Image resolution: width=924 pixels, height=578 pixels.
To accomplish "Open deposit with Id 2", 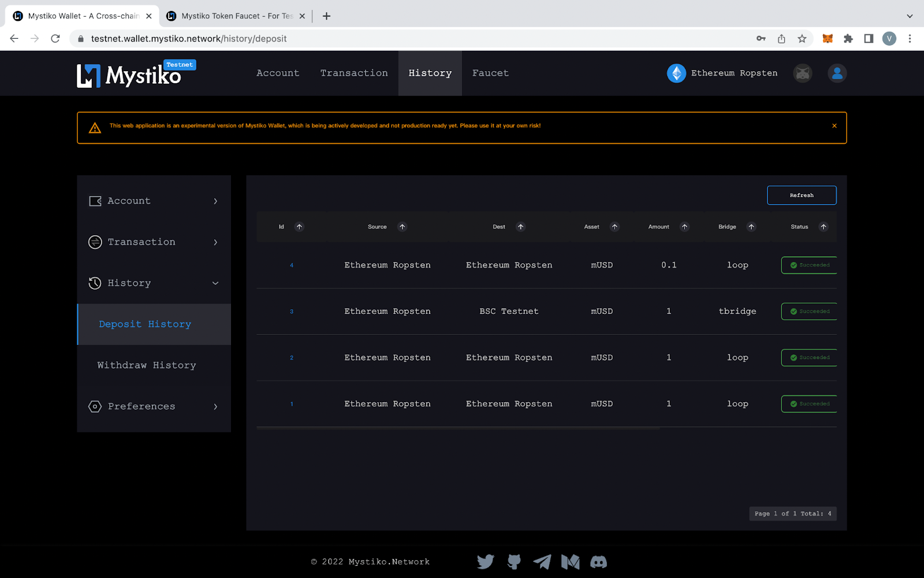I will coord(292,358).
